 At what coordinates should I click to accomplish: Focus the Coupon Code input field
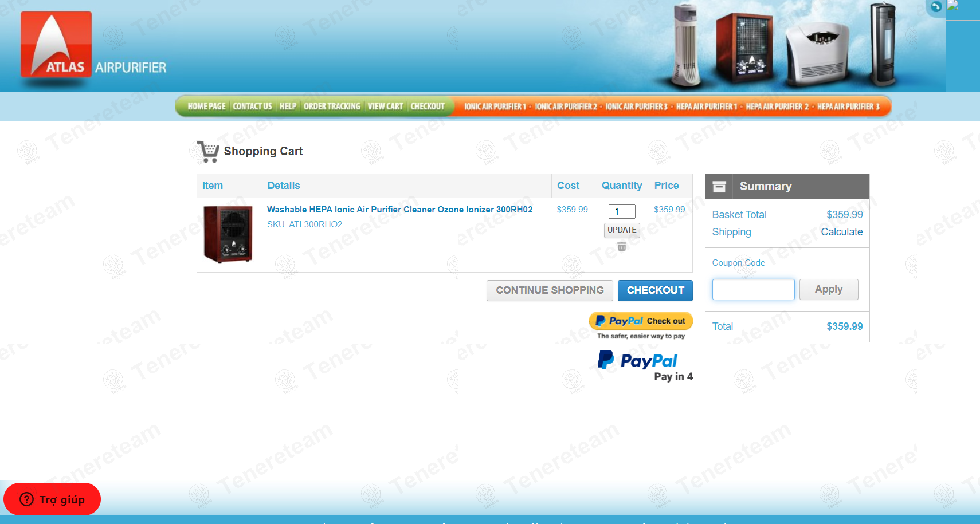753,290
